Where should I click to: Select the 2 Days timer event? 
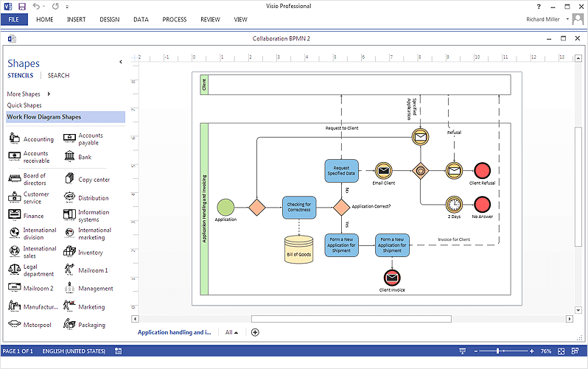pos(454,203)
